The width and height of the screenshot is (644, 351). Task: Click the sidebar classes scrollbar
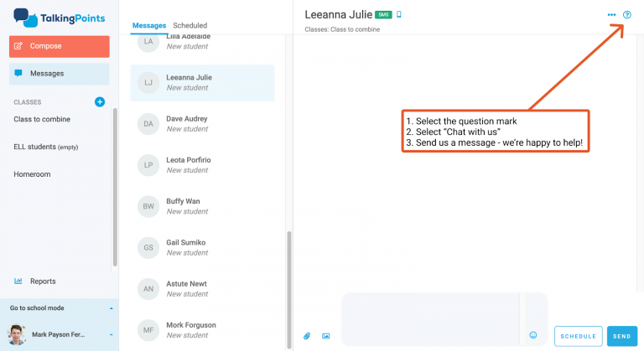(115, 187)
